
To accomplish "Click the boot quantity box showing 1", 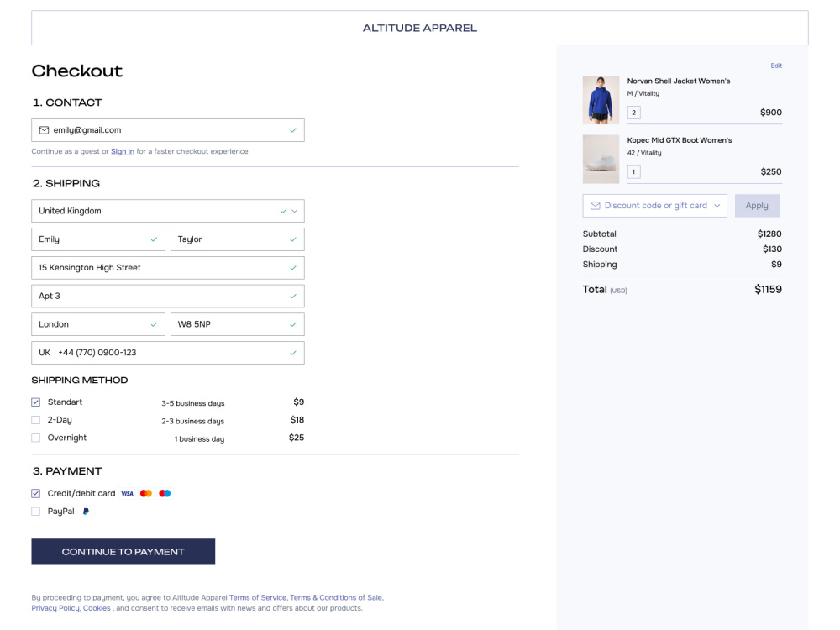I will pyautogui.click(x=633, y=172).
